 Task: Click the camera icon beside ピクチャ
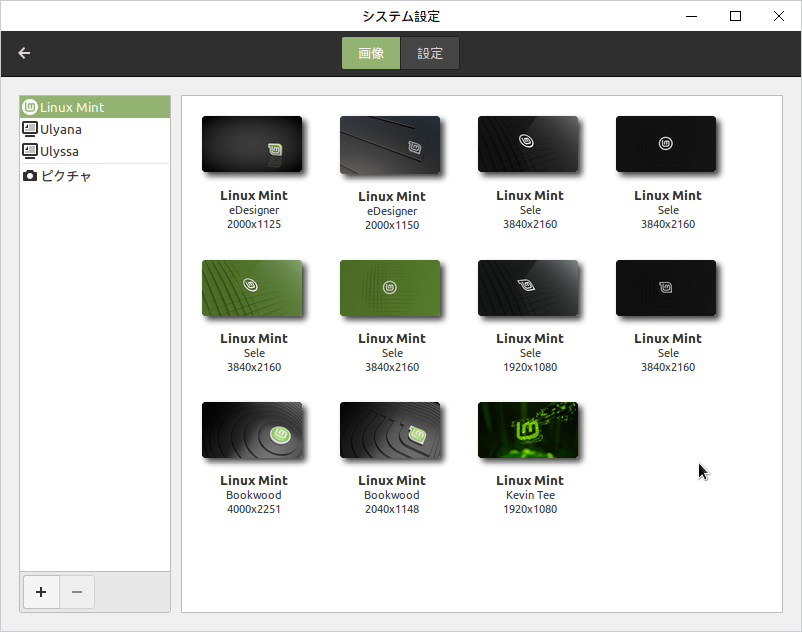click(30, 174)
